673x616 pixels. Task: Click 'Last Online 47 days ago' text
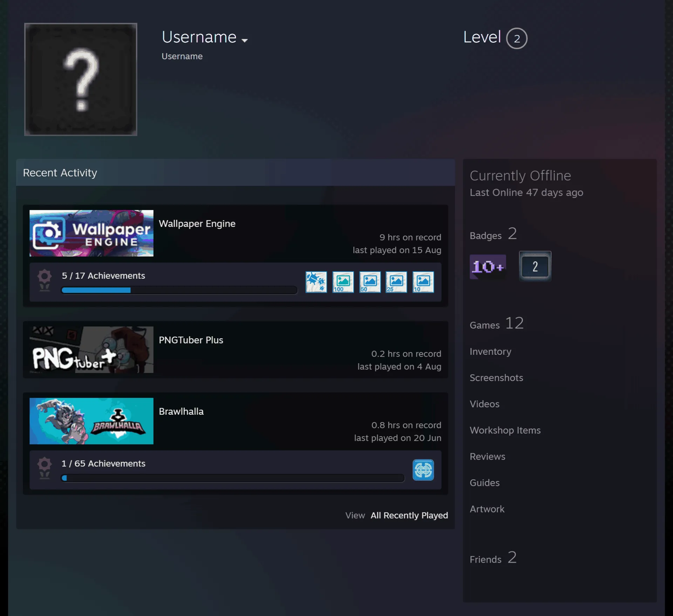click(x=526, y=192)
